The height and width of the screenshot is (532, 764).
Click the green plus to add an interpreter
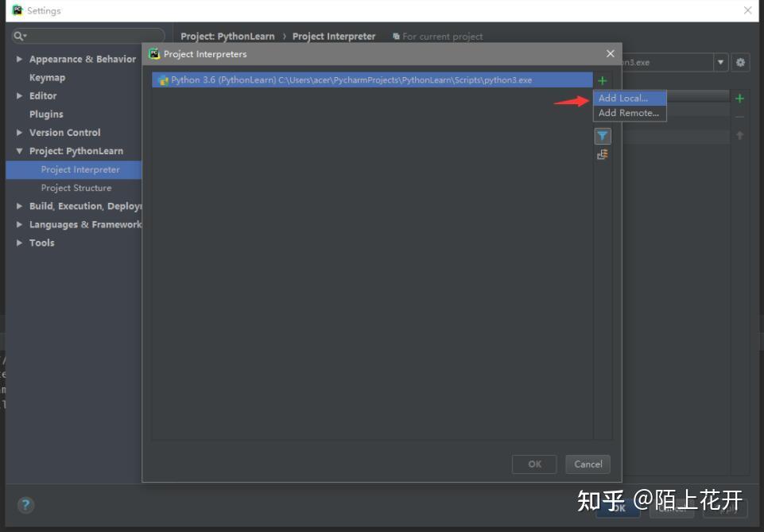point(602,80)
